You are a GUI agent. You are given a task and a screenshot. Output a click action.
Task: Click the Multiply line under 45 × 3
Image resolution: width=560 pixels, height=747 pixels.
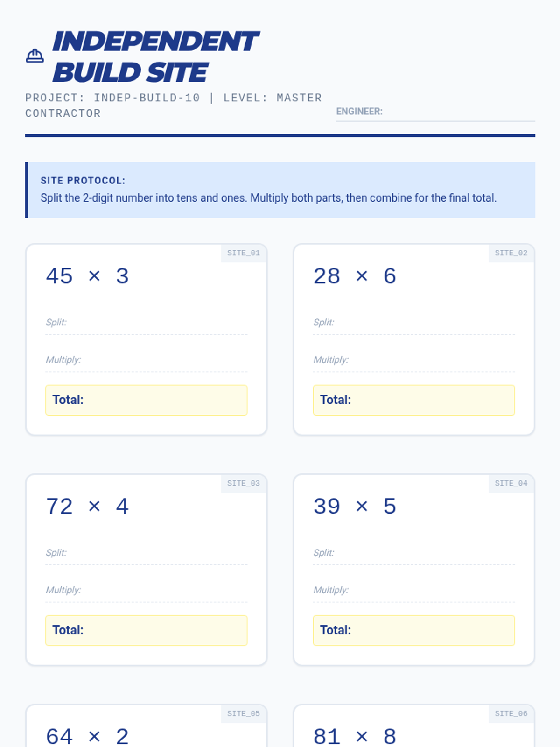pos(146,361)
